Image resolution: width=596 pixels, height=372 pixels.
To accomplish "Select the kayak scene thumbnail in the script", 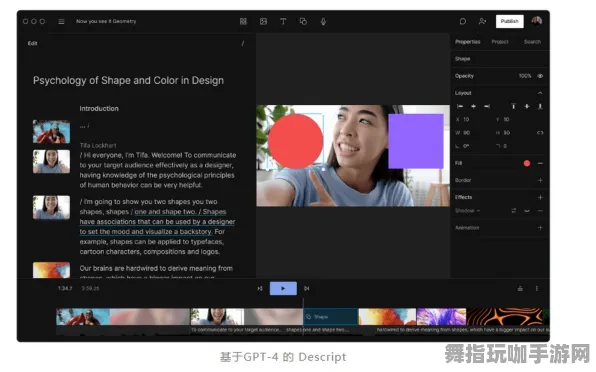I will [51, 131].
